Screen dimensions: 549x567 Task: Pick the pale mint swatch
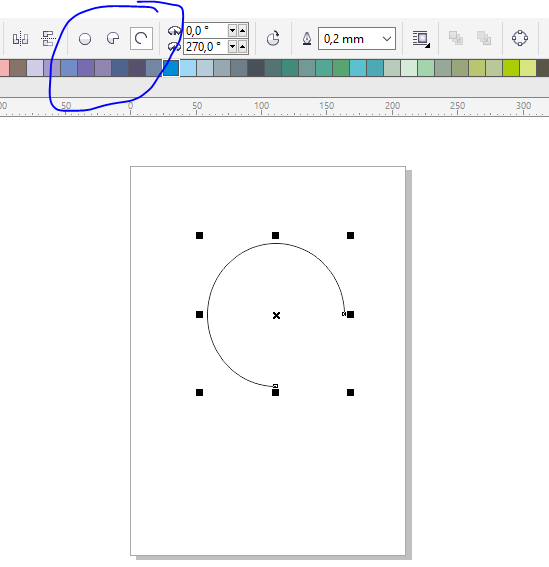click(x=409, y=68)
